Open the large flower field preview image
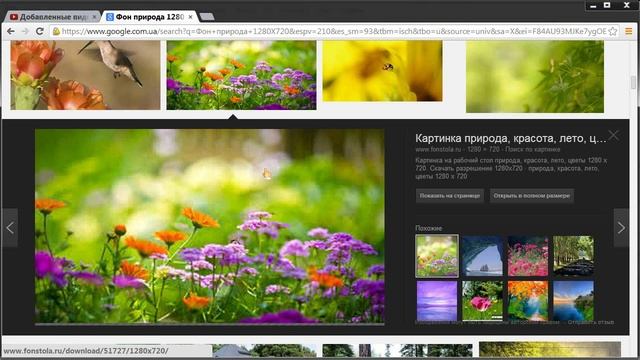 [209, 227]
